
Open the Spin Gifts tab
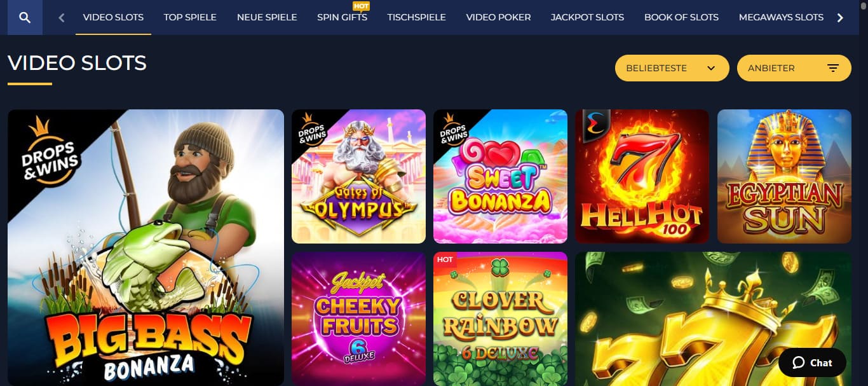(x=342, y=17)
